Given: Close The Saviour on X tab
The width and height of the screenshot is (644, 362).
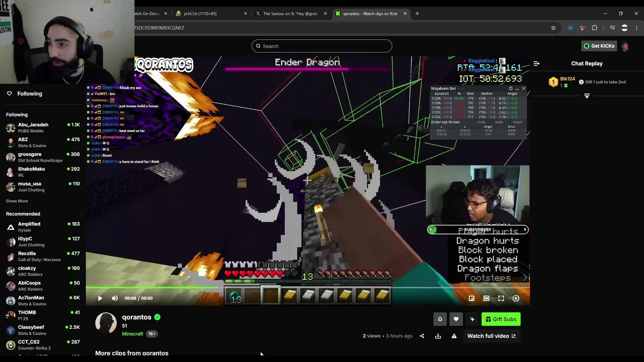Looking at the screenshot, I should point(325,14).
